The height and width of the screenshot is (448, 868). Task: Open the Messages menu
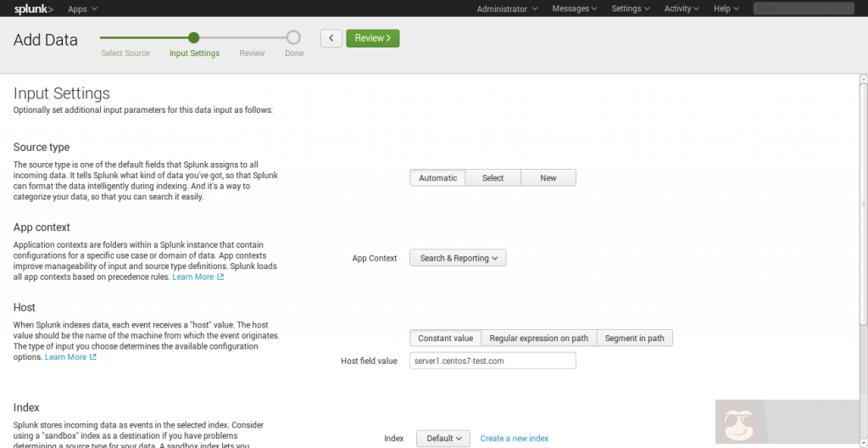pos(575,8)
